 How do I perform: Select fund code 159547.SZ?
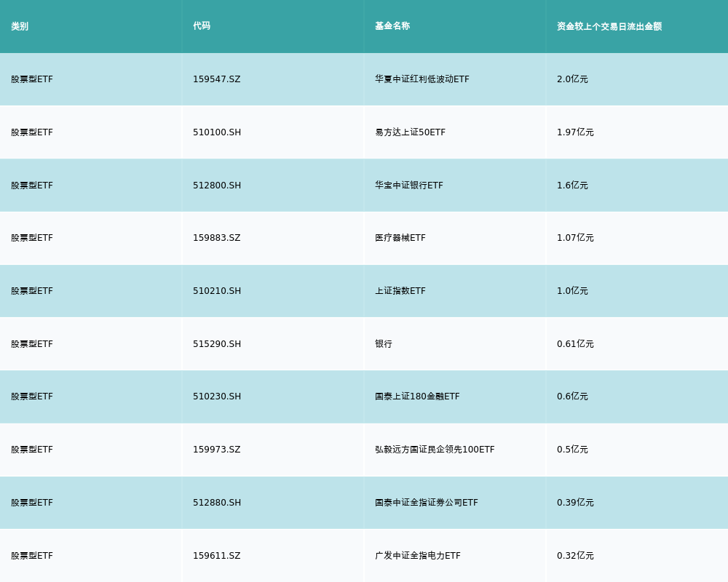pyautogui.click(x=216, y=79)
